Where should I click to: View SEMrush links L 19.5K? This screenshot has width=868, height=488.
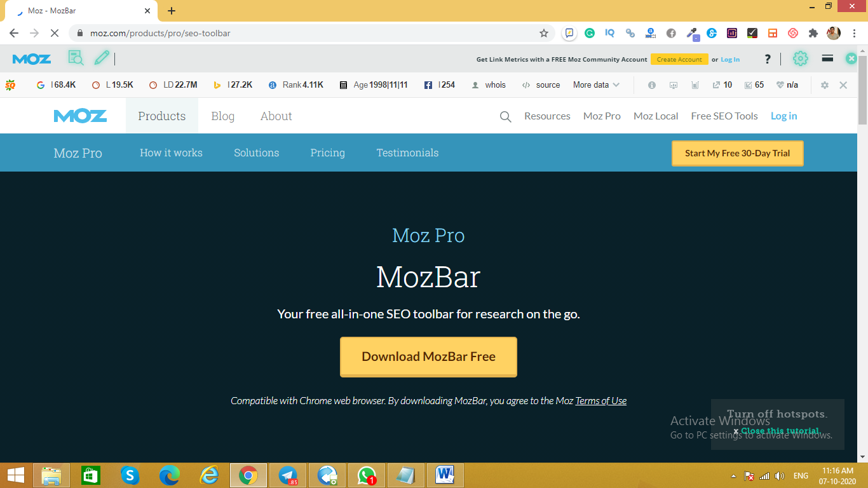pos(112,85)
